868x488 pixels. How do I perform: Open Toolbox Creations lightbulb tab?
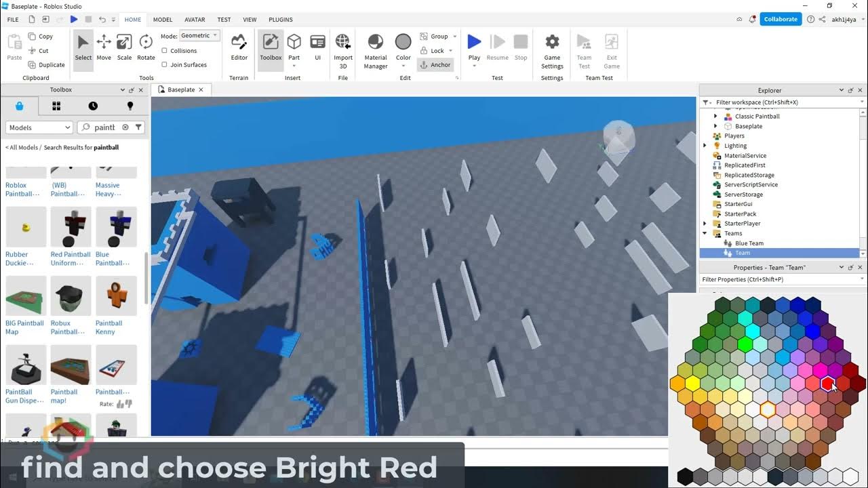[130, 106]
